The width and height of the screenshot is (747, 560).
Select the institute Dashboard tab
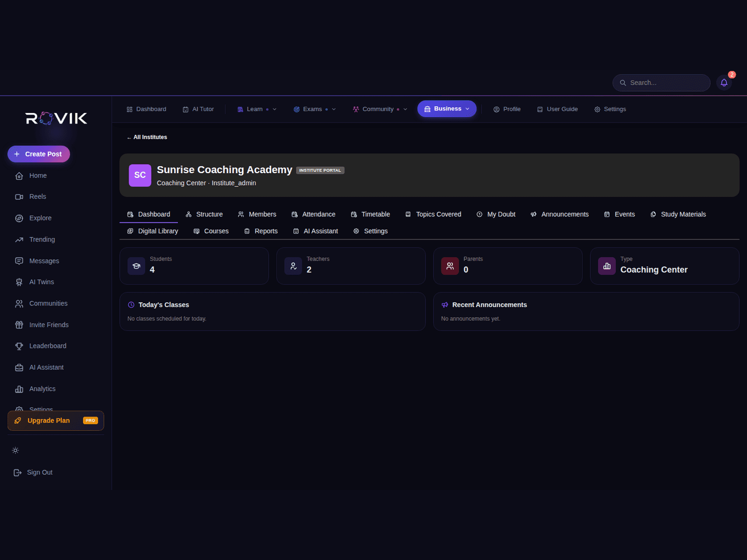[149, 214]
